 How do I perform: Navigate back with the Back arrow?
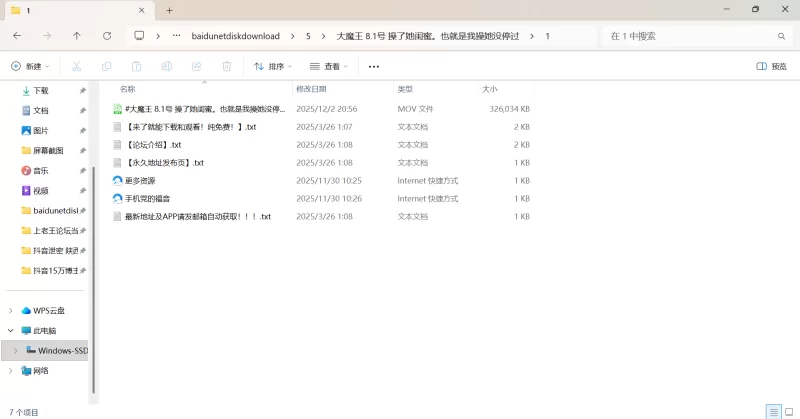[17, 36]
